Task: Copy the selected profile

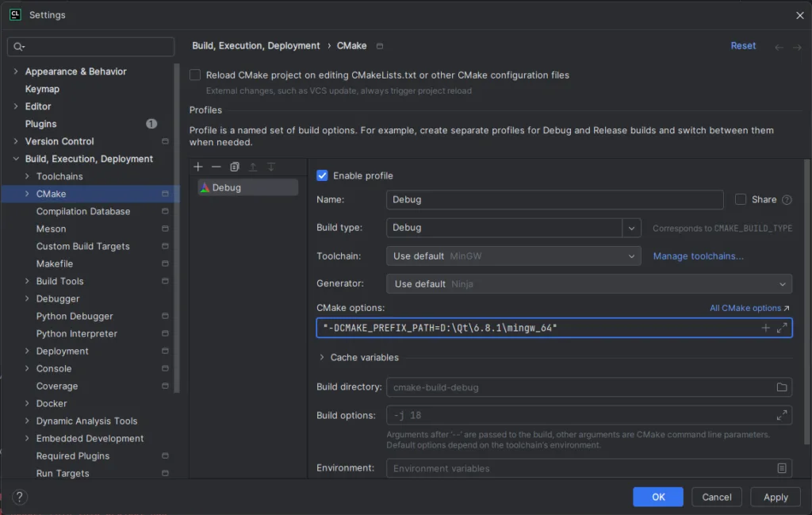Action: click(x=235, y=167)
